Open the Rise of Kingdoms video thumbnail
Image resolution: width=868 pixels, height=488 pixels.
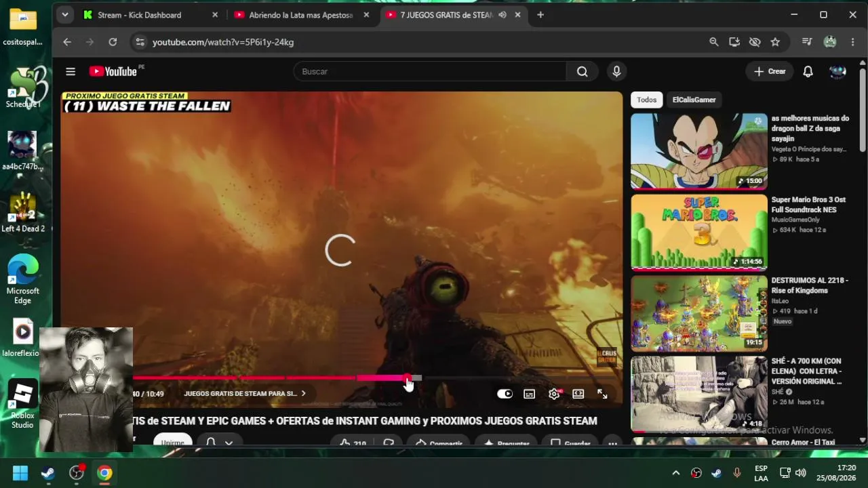(699, 313)
